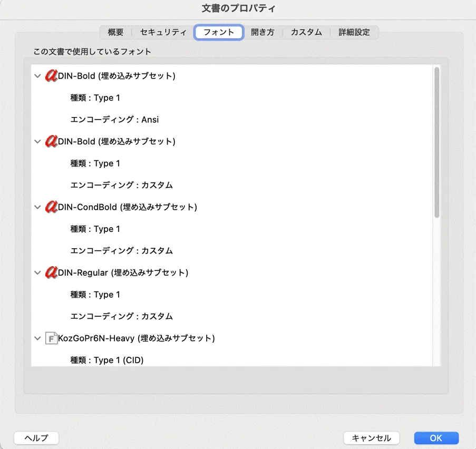Click the Type 1 icon beside first DIN-Bold
The height and width of the screenshot is (449, 476).
pyautogui.click(x=51, y=75)
